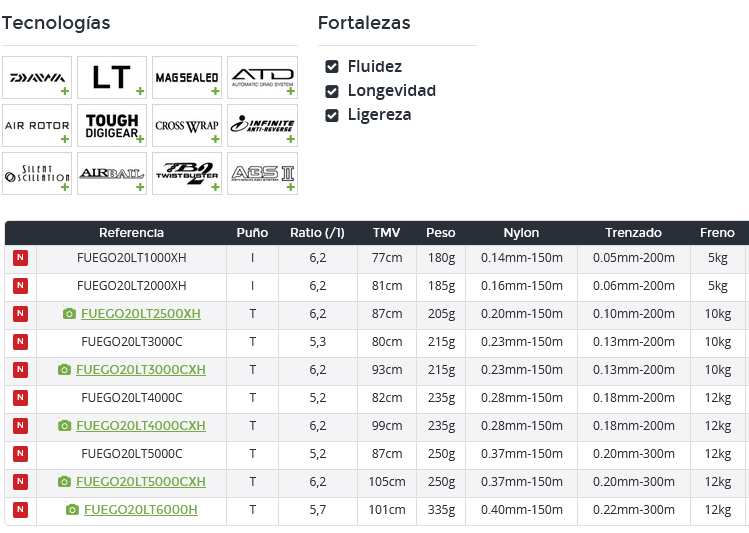Viewport: 749px width, 533px height.
Task: Click the 0.05mm-200m braid value
Action: (x=634, y=258)
